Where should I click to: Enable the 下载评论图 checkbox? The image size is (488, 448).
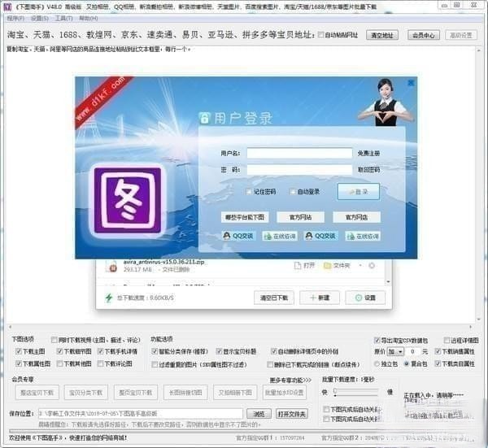tap(100, 363)
